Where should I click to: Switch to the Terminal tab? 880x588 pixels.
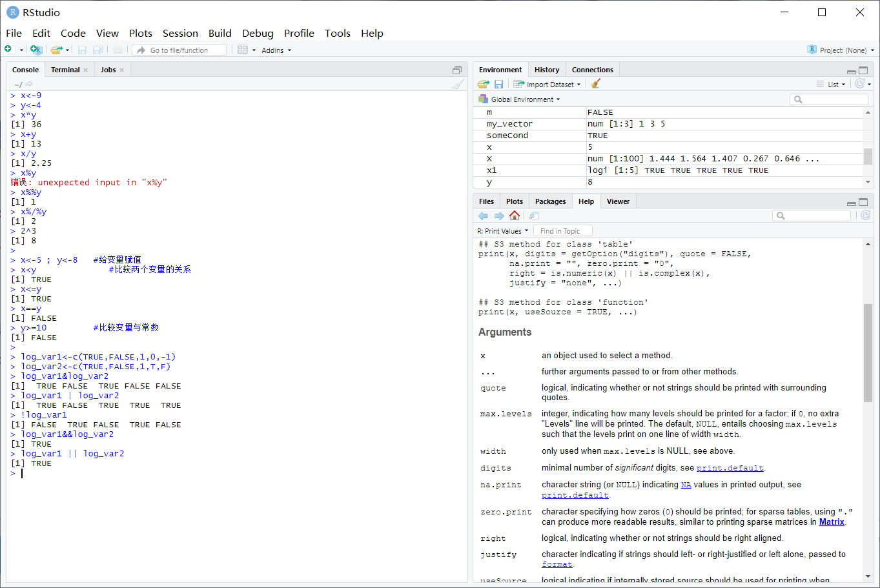pyautogui.click(x=65, y=70)
